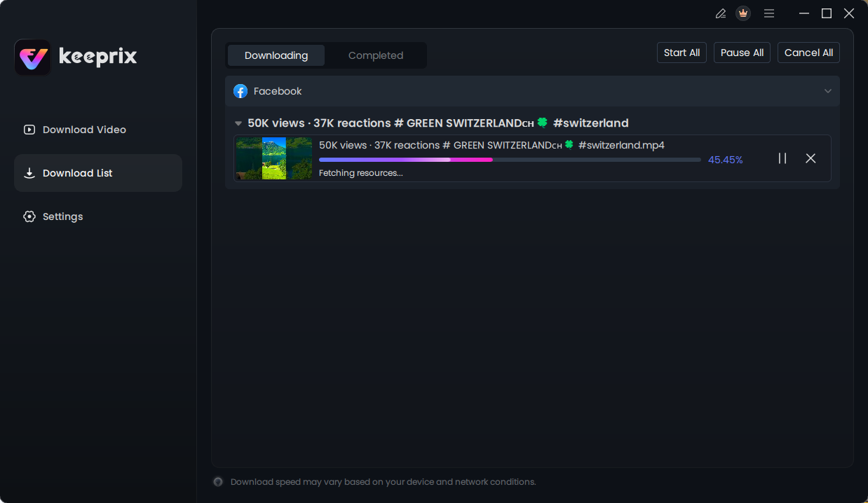This screenshot has height=503, width=868.
Task: Open the Download Video sidebar section
Action: pos(84,130)
